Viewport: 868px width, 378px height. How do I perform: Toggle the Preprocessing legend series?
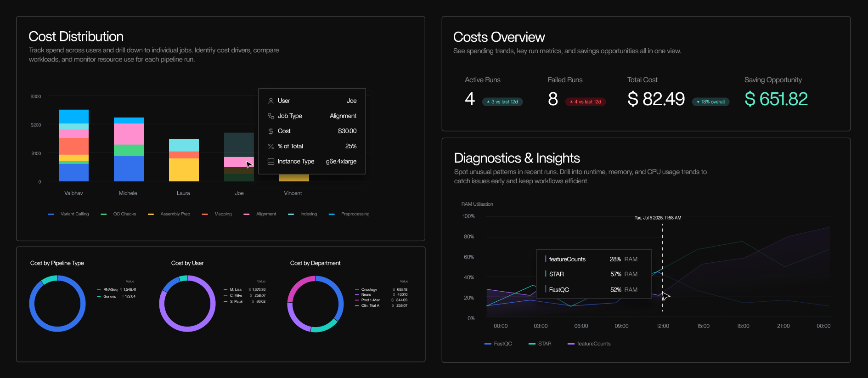[x=349, y=214]
